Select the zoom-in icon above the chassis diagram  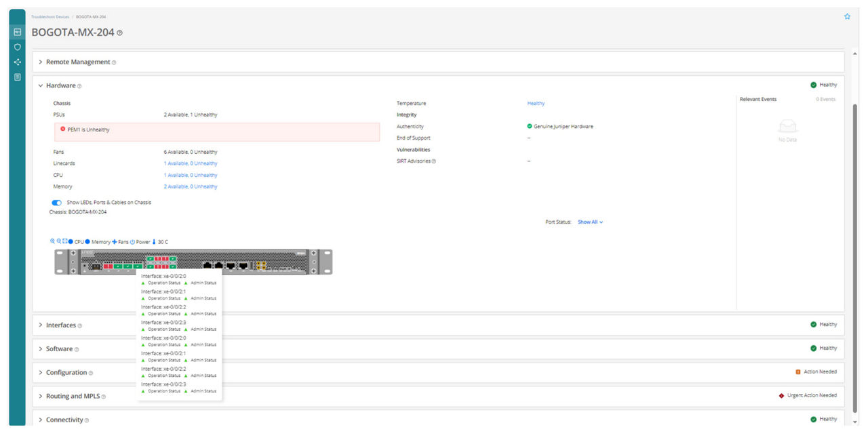pos(53,241)
